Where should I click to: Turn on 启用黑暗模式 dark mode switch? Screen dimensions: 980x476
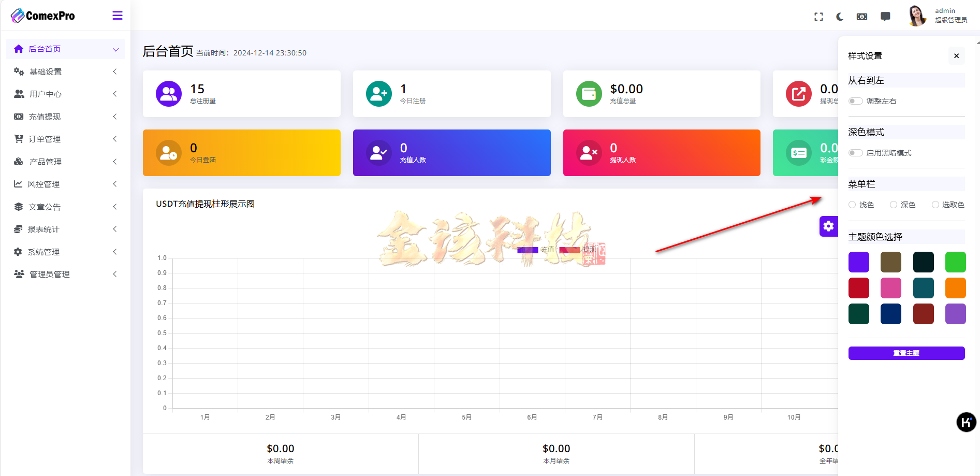pos(855,153)
